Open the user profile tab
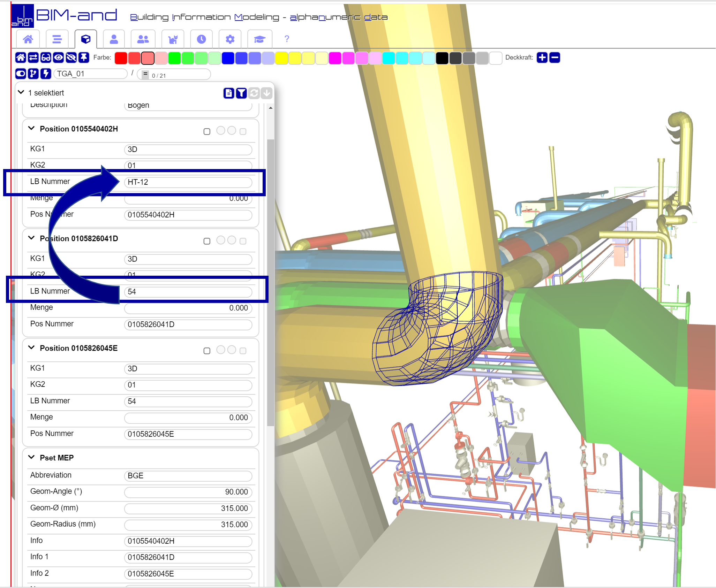 tap(114, 39)
